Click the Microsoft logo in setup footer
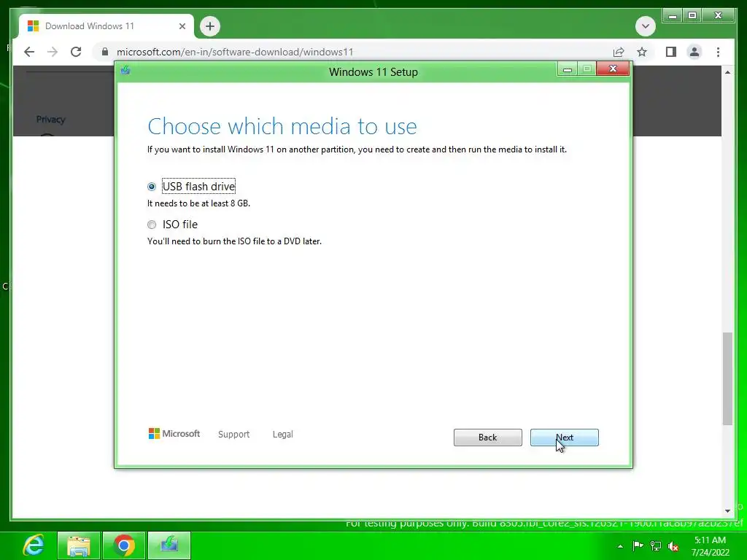This screenshot has width=747, height=560. pos(174,434)
